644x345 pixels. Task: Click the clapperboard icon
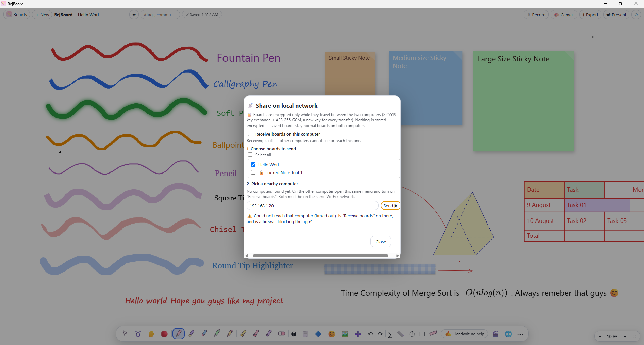coord(495,334)
